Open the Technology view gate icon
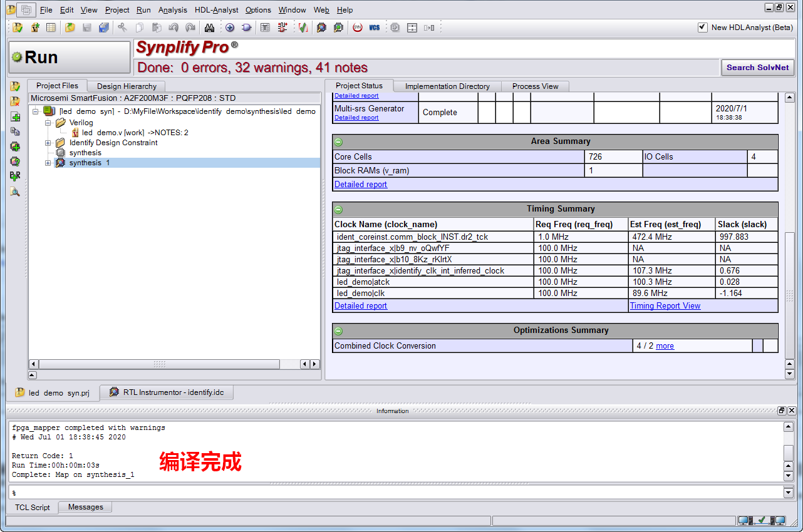803x532 pixels. 246,28
